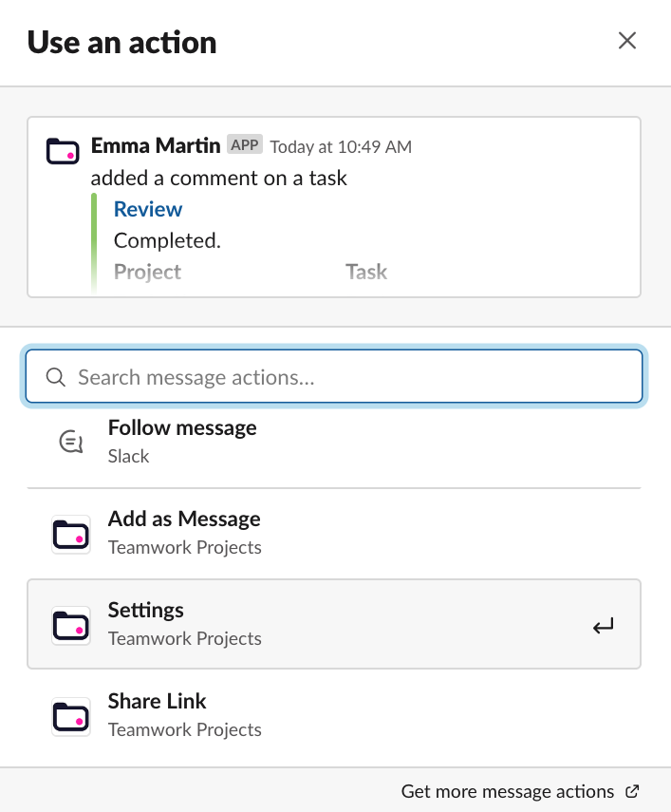Open the Review task link in message preview

pyautogui.click(x=148, y=209)
